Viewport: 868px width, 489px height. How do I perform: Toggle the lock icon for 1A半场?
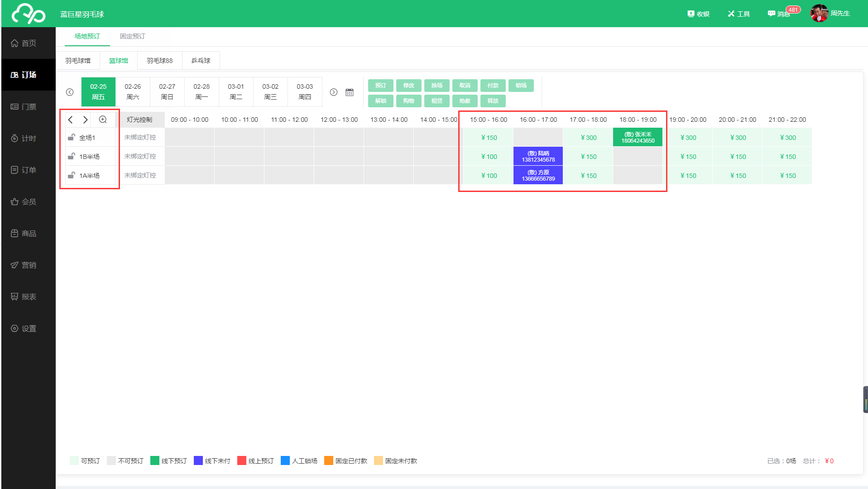pyautogui.click(x=71, y=175)
